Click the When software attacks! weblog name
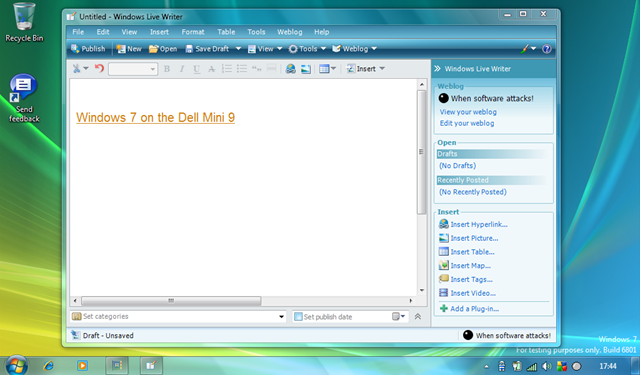The height and width of the screenshot is (375, 640). [x=492, y=98]
